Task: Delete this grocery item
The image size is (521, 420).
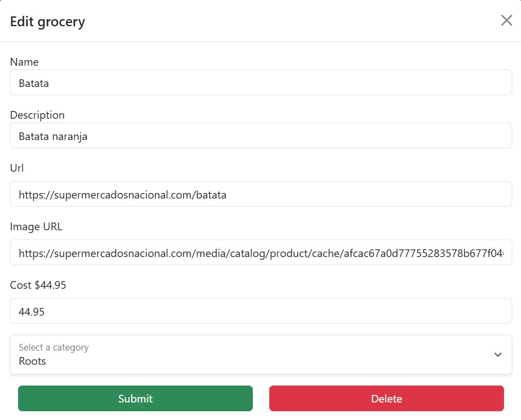Action: [x=386, y=399]
